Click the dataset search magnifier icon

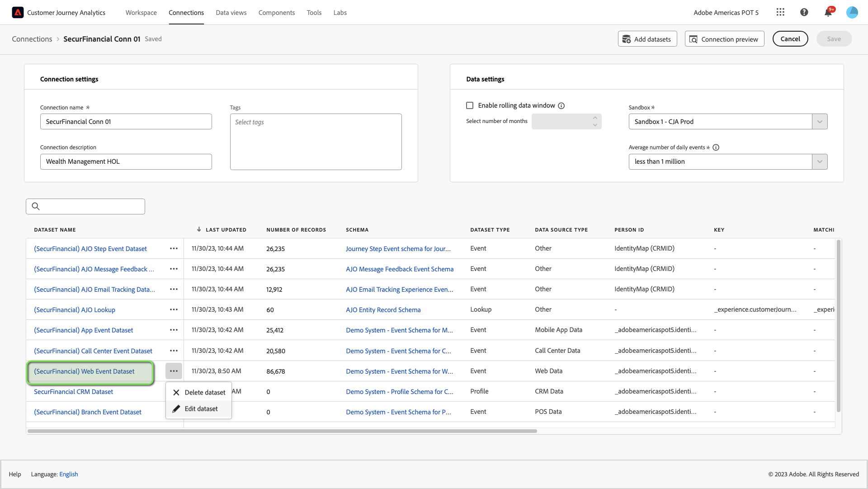(36, 207)
